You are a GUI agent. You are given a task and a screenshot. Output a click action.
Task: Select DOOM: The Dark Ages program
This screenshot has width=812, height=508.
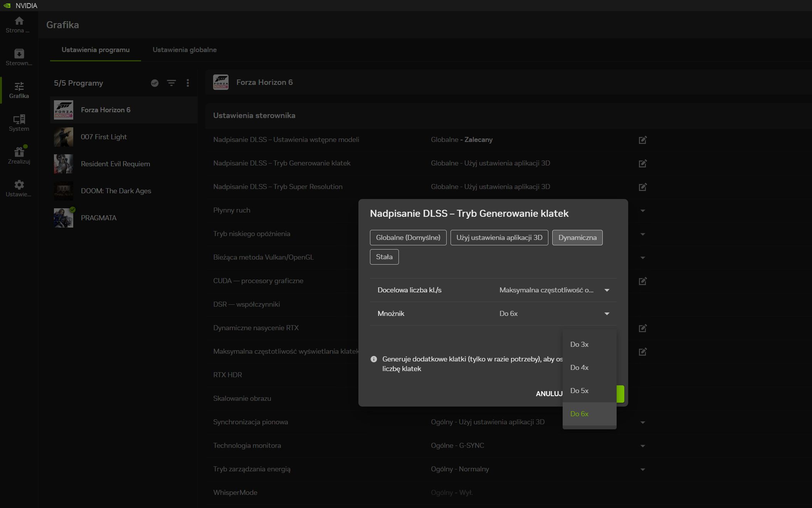pos(124,191)
